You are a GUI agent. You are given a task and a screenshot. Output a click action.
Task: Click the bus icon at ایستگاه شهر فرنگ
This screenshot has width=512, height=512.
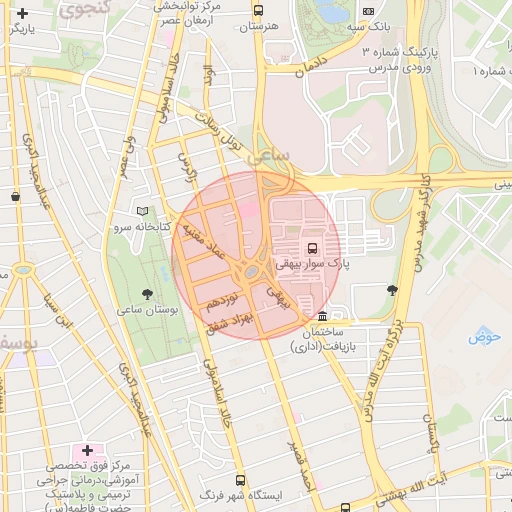click(x=240, y=480)
